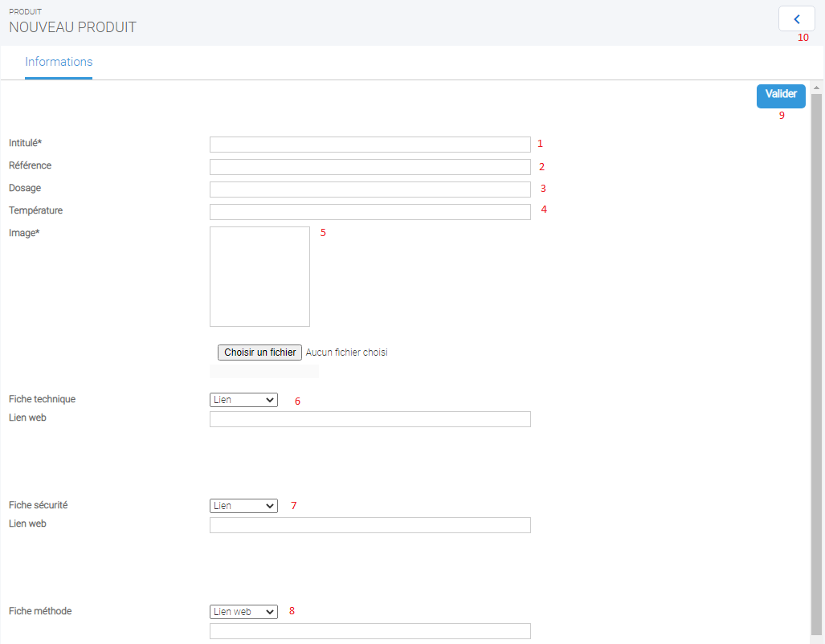This screenshot has width=825, height=644.
Task: Click the back chevron button
Action: point(796,18)
